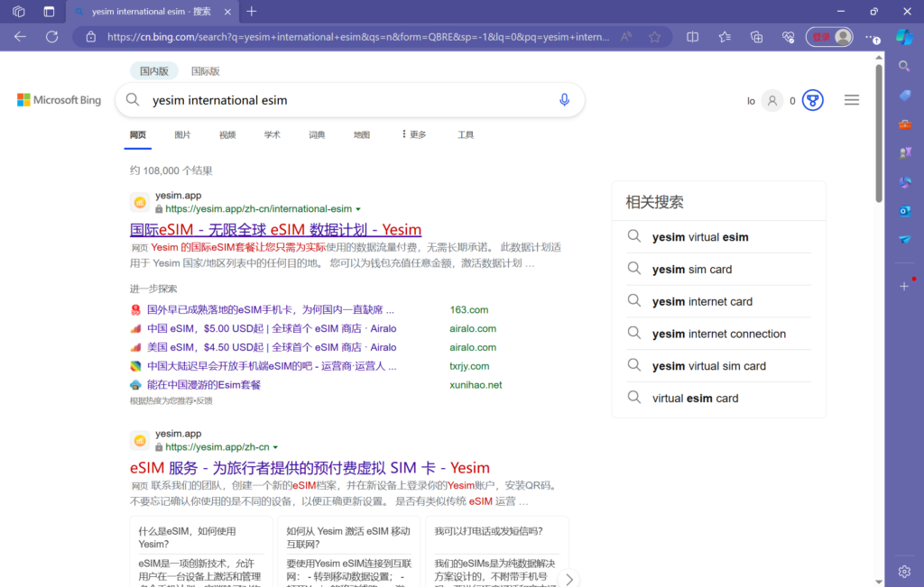Open Bing hamburger menu

coord(852,100)
